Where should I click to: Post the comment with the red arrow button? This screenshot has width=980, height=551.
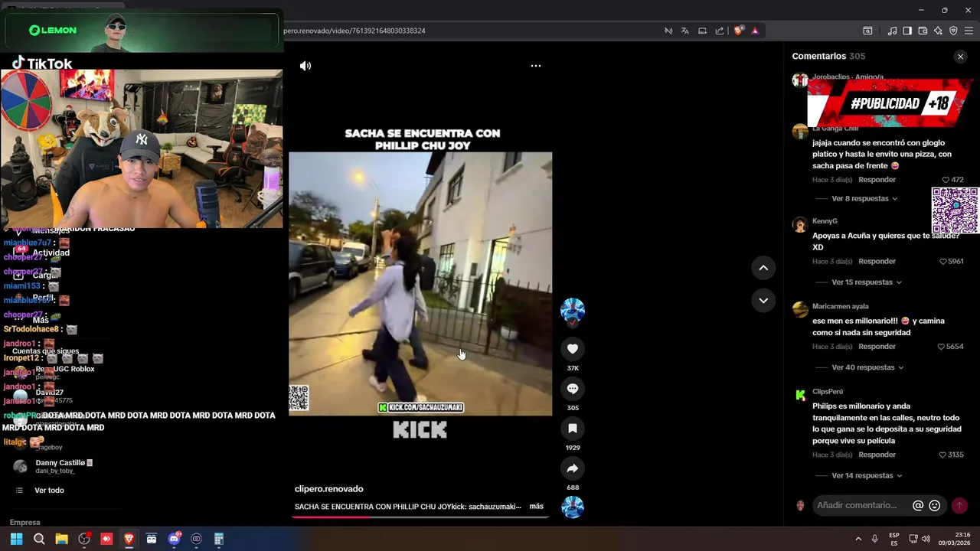click(x=959, y=506)
